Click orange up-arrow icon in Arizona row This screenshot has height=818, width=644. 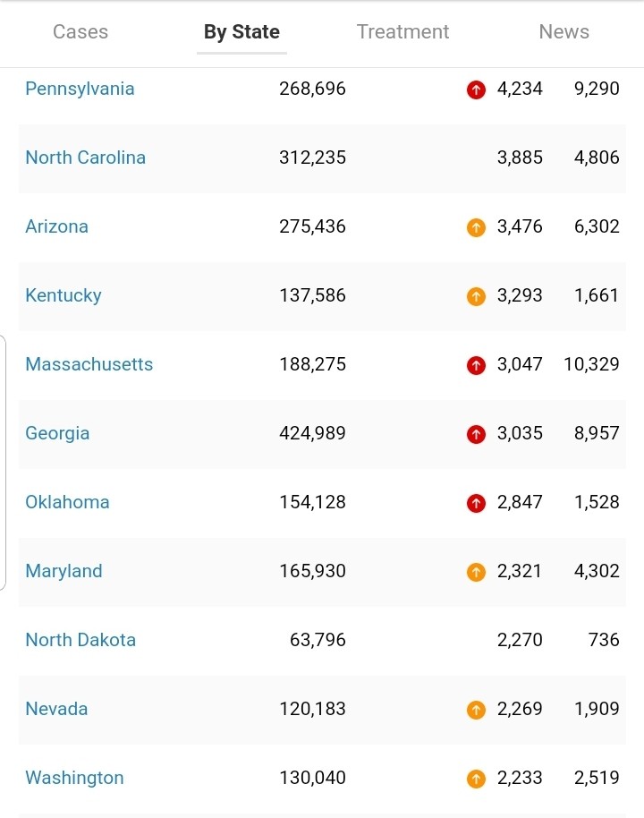pos(476,227)
